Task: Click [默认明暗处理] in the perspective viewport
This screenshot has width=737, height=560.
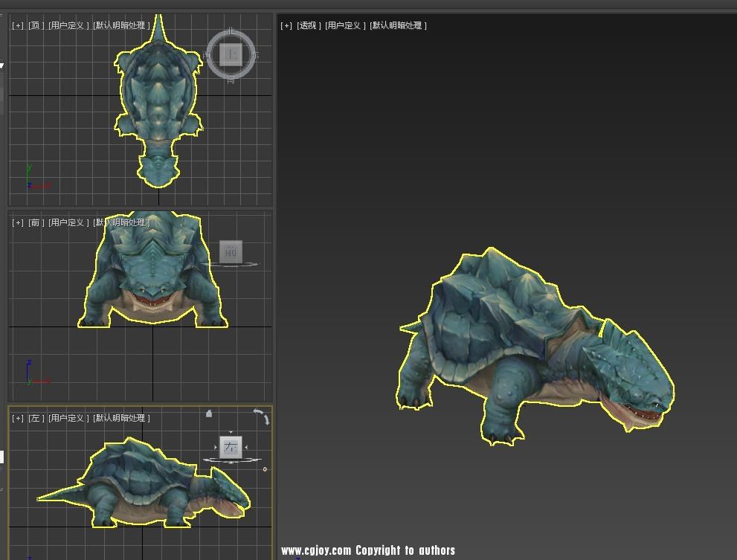Action: (x=398, y=25)
